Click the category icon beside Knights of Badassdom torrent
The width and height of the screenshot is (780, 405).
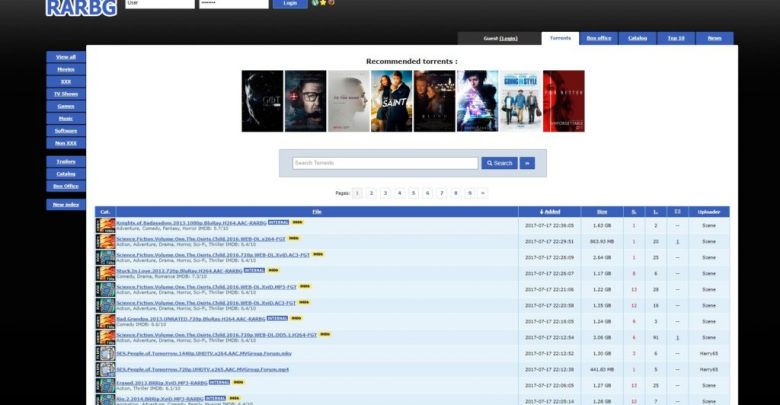click(105, 226)
